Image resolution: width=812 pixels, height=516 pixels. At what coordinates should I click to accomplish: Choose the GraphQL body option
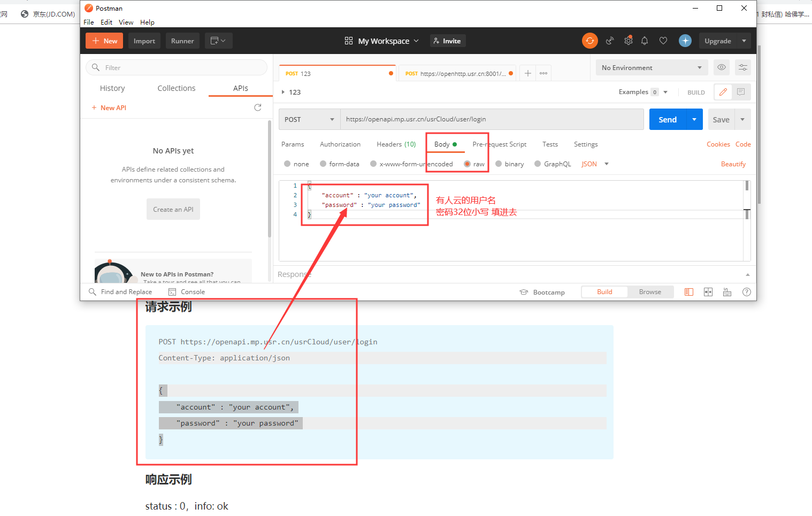point(538,164)
